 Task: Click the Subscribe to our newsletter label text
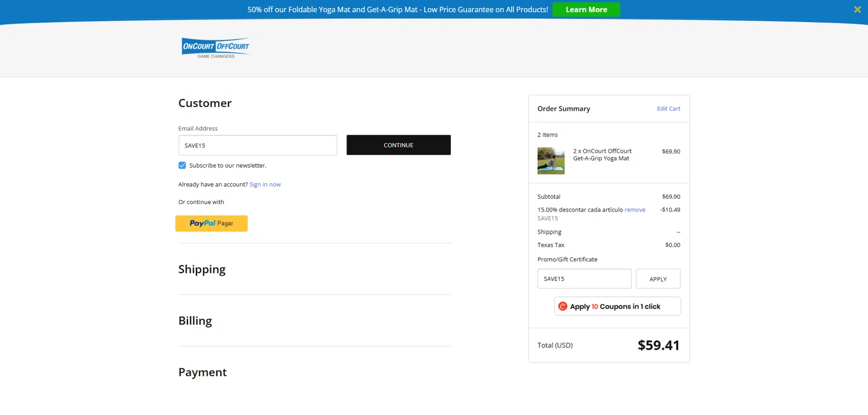coord(228,165)
